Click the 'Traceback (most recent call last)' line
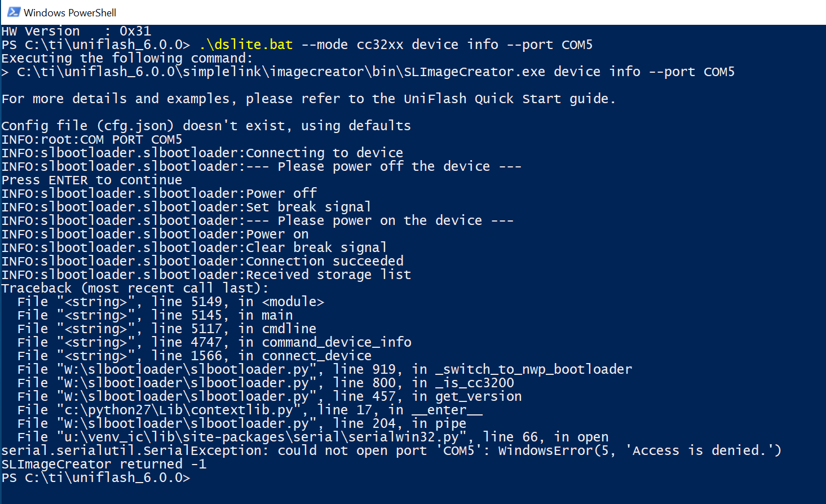826x504 pixels. (x=135, y=288)
